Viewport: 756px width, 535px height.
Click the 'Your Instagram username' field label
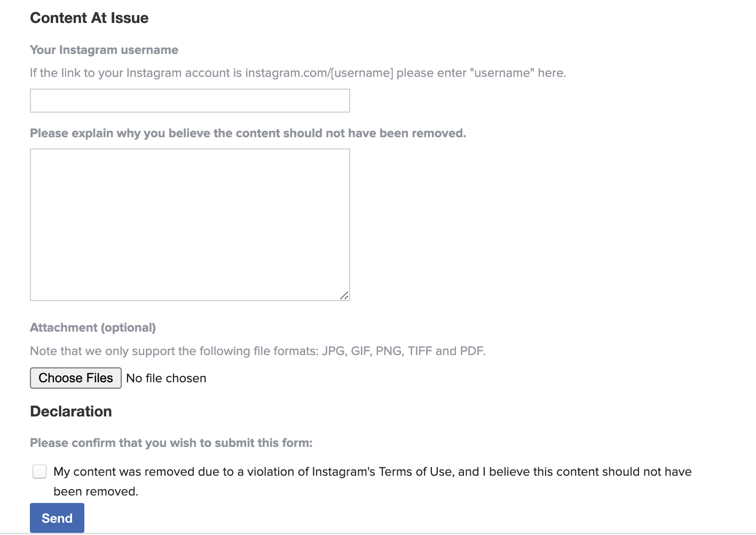coord(104,50)
